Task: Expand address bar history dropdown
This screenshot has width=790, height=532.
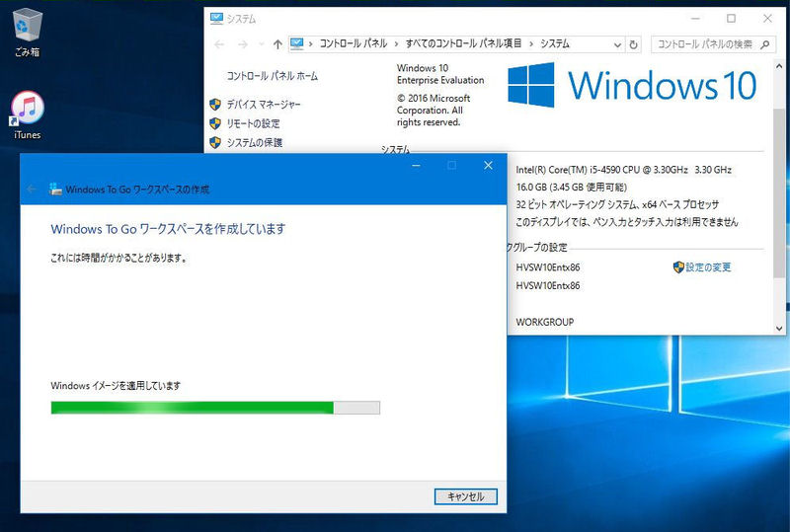Action: click(617, 44)
